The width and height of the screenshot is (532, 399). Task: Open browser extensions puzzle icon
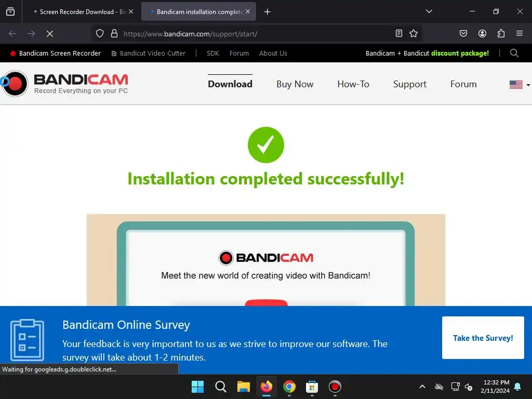click(x=501, y=33)
